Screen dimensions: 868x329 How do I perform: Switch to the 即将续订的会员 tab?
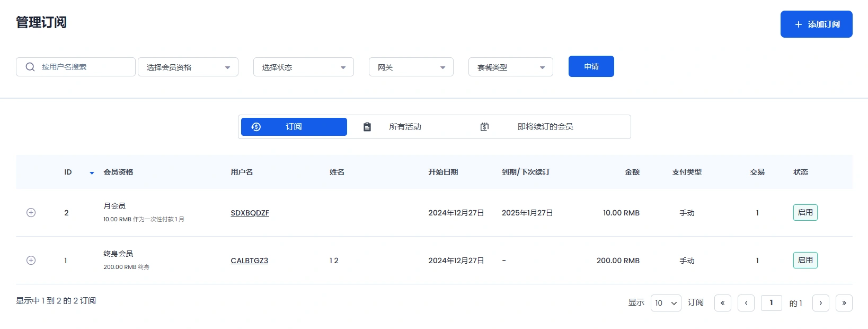[x=545, y=127]
